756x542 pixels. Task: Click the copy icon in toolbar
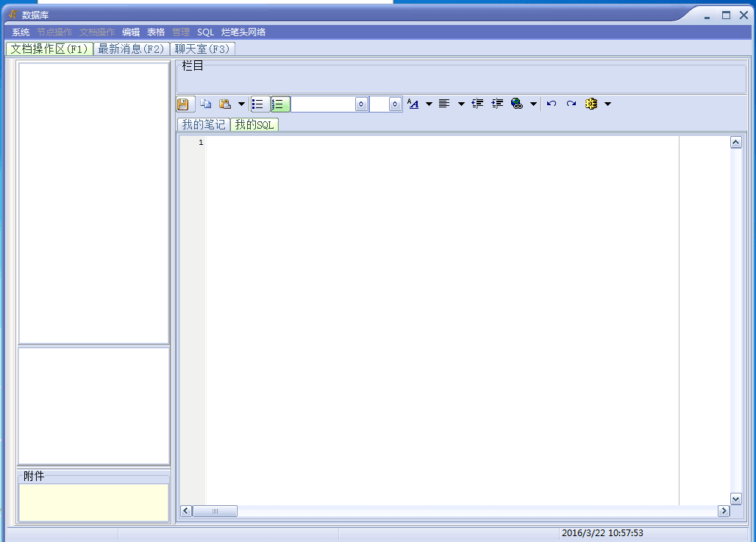205,104
